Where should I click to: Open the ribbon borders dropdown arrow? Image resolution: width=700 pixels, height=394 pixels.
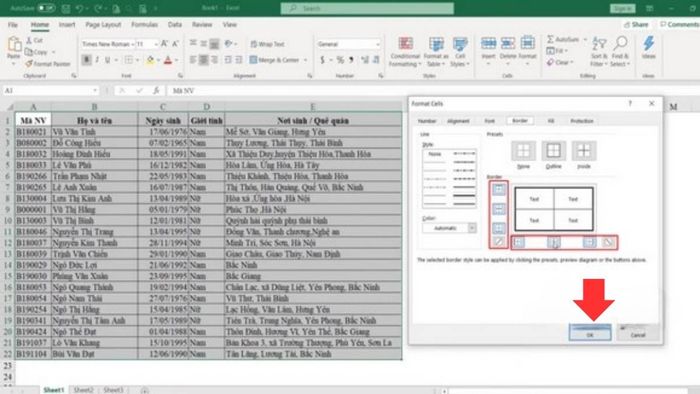(138, 60)
